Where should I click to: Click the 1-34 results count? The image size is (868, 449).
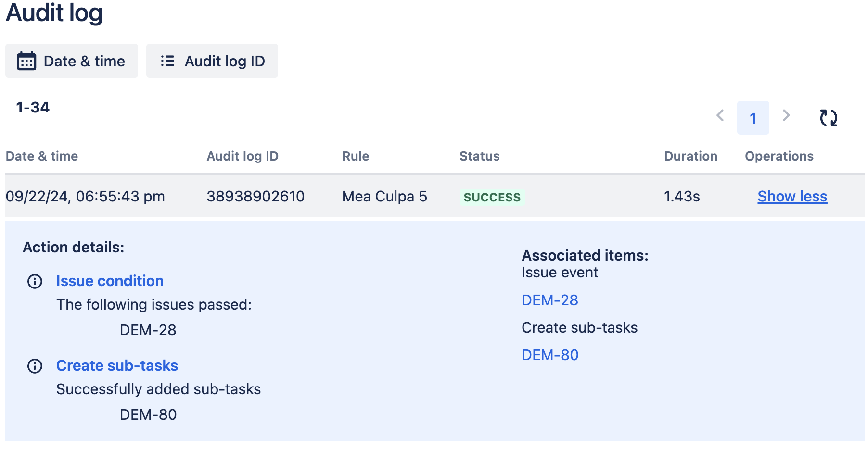(x=33, y=107)
